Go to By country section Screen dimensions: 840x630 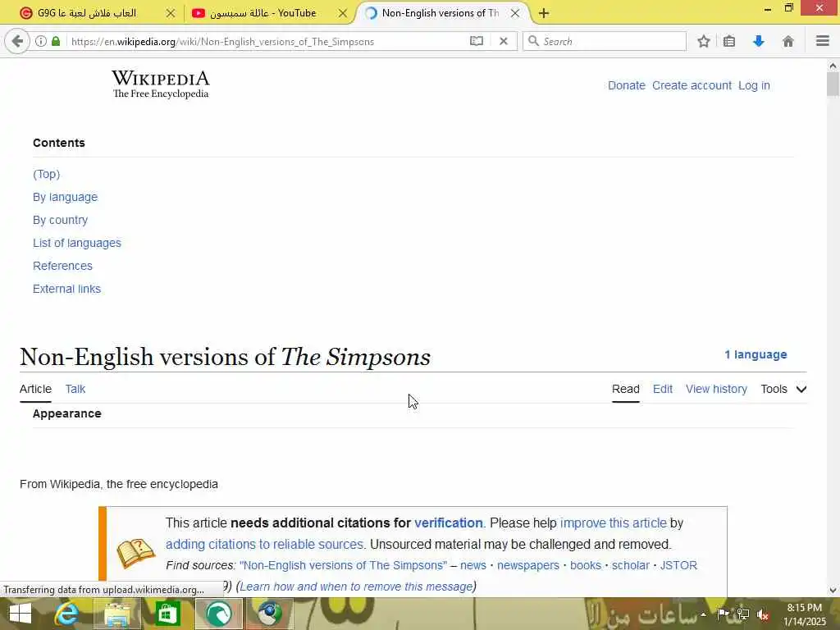coord(60,220)
